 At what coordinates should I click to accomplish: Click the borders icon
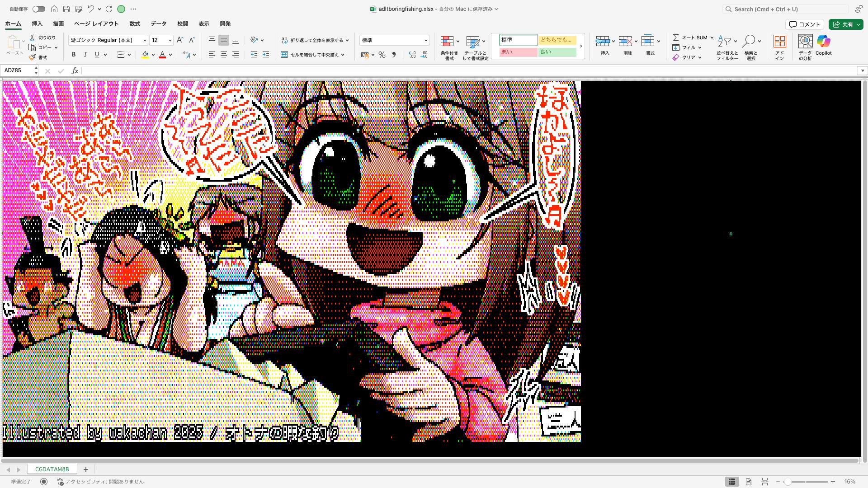(x=121, y=55)
